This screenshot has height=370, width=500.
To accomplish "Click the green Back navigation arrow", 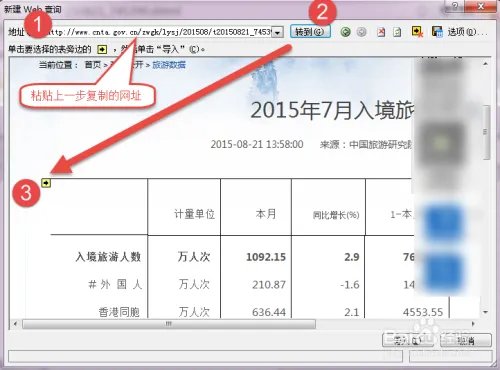I will point(346,32).
